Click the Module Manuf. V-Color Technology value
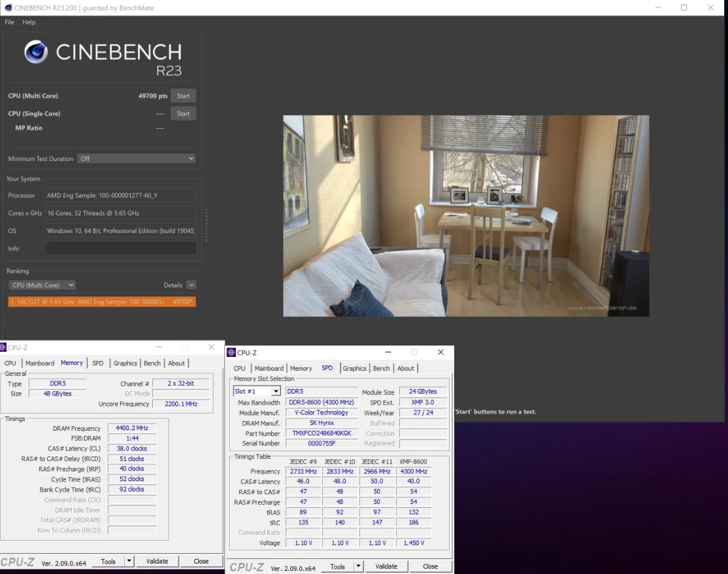 (x=322, y=413)
